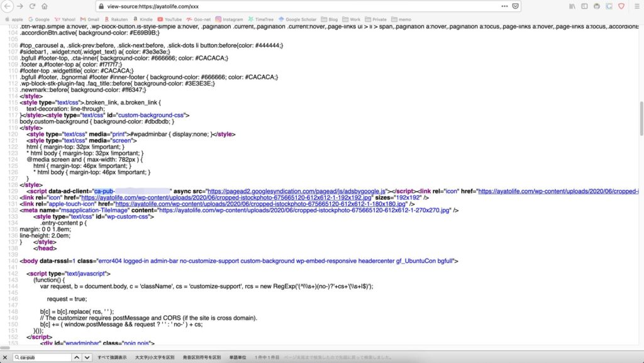This screenshot has width=644, height=363.
Task: Open the red shield extension icon
Action: pyautogui.click(x=621, y=6)
